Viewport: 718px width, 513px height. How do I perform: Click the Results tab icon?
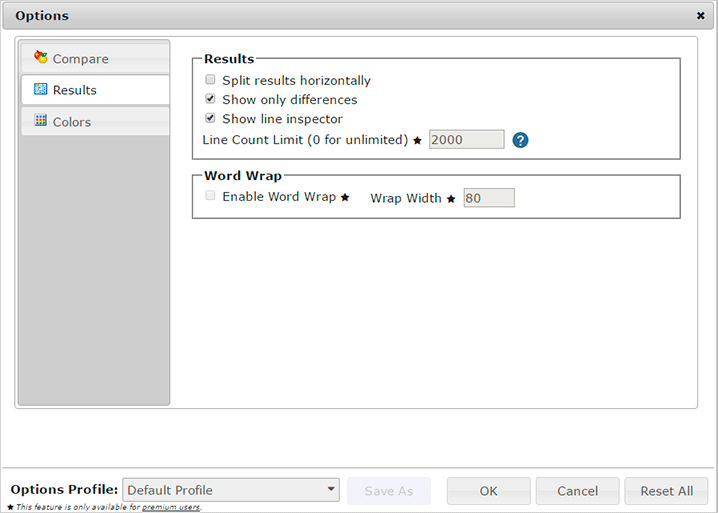[x=41, y=90]
